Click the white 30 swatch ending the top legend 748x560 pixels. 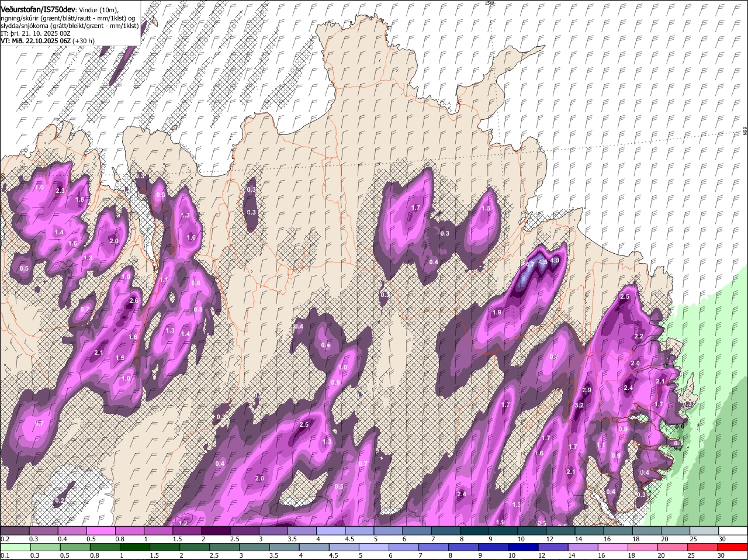pos(734,530)
